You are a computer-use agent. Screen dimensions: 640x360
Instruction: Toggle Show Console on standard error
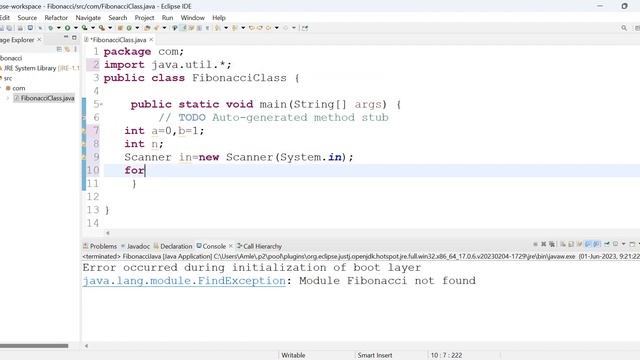pyautogui.click(x=597, y=244)
